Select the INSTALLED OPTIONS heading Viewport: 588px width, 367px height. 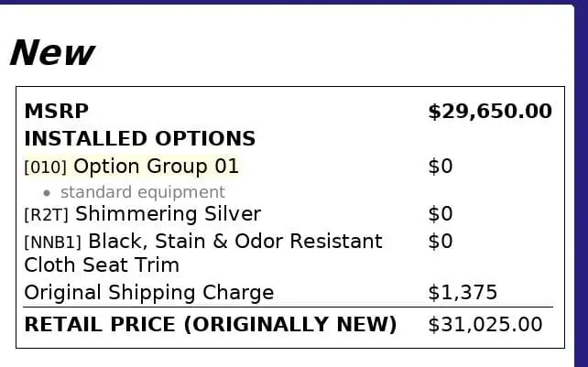139,139
